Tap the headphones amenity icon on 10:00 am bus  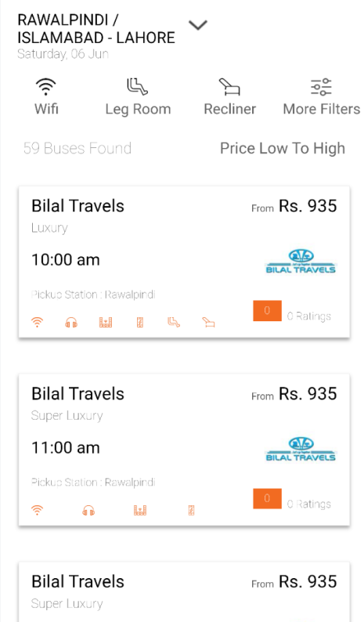point(71,323)
